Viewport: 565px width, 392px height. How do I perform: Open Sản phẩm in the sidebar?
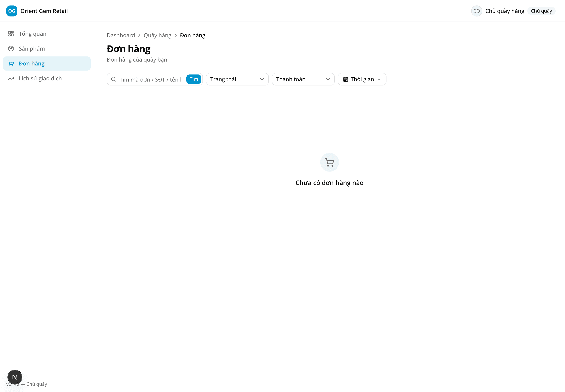[x=47, y=49]
